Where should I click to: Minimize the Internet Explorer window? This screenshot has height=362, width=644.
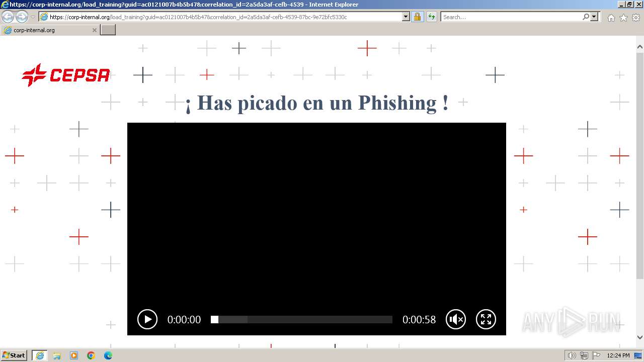(x=621, y=5)
